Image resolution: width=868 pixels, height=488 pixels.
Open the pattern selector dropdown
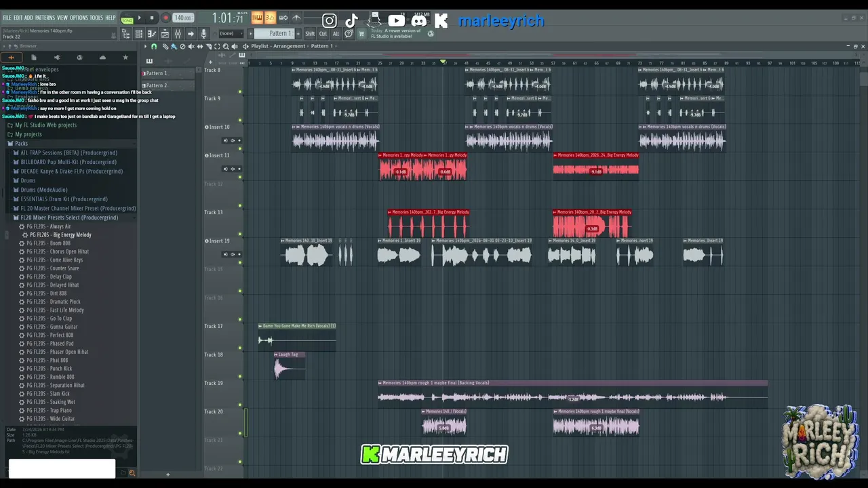point(274,33)
